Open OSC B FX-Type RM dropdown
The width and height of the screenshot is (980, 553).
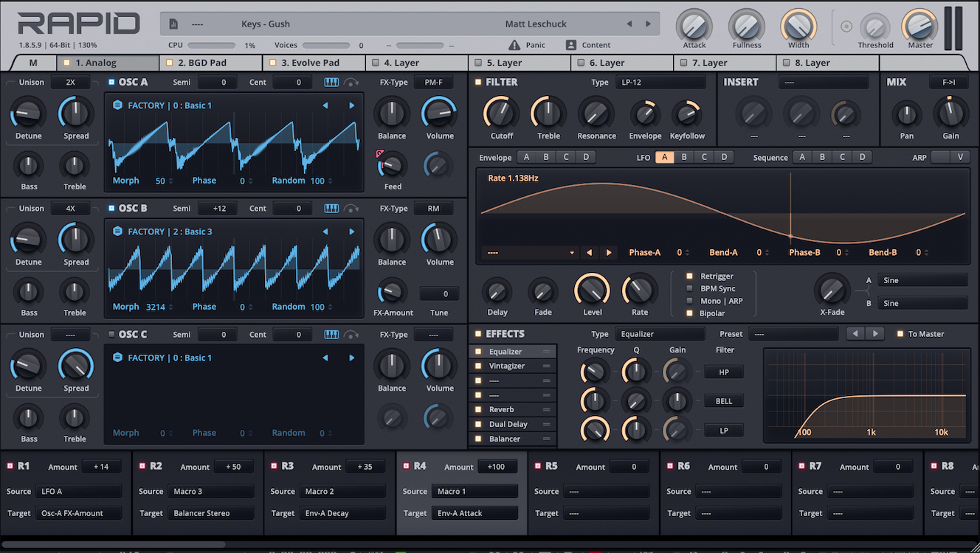click(434, 209)
